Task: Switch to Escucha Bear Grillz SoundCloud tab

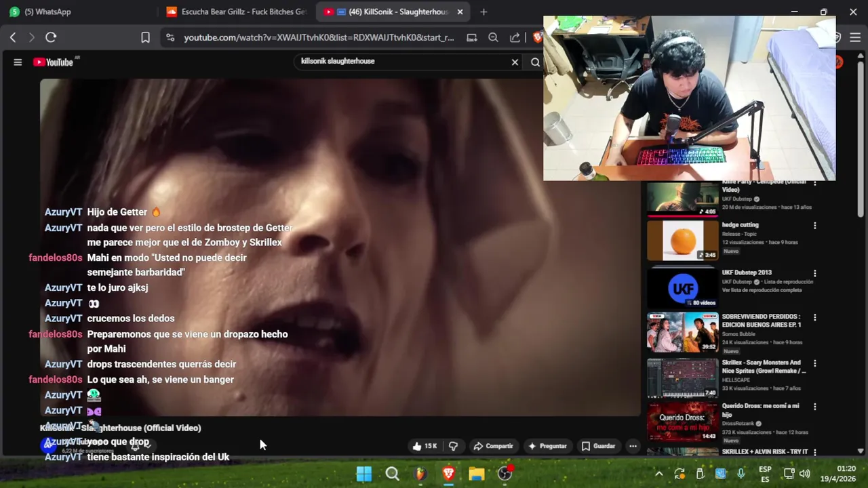Action: 236,12
